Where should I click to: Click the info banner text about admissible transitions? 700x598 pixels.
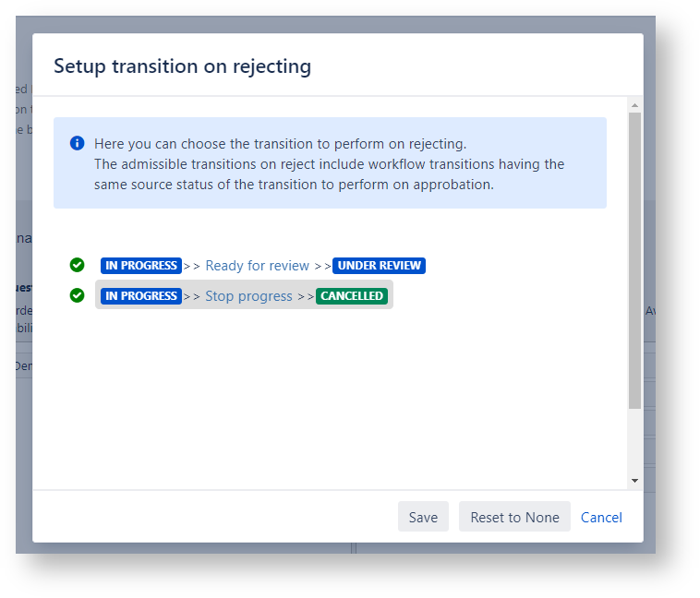(329, 173)
